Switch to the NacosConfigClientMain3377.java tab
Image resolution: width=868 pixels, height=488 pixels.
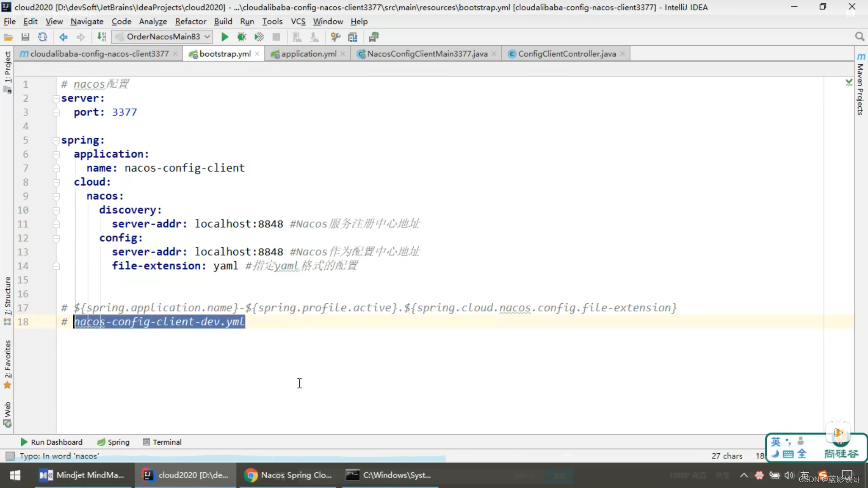(427, 54)
